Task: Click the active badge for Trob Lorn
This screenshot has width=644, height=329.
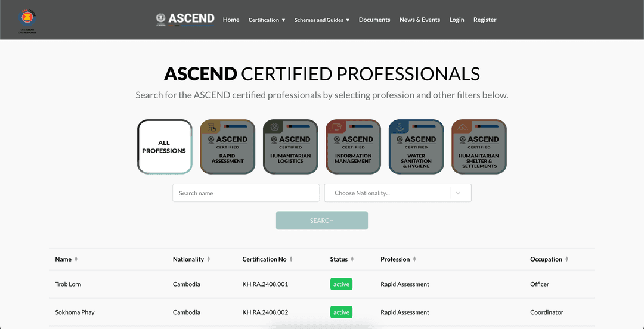Action: pyautogui.click(x=341, y=284)
